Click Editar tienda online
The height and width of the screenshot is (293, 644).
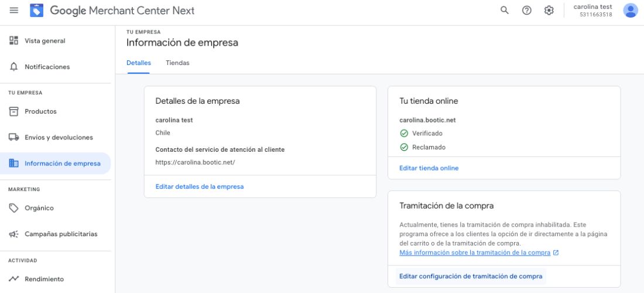pos(429,168)
